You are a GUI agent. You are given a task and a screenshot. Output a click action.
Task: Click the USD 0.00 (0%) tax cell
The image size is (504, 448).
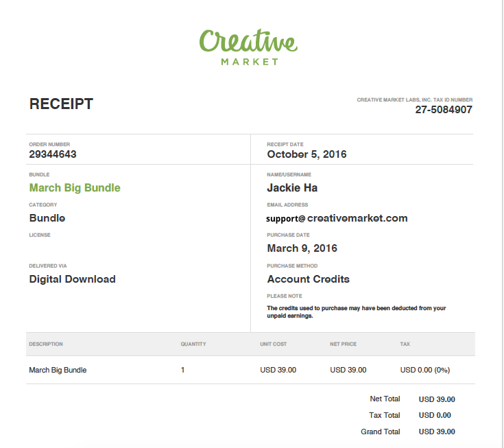click(x=425, y=370)
